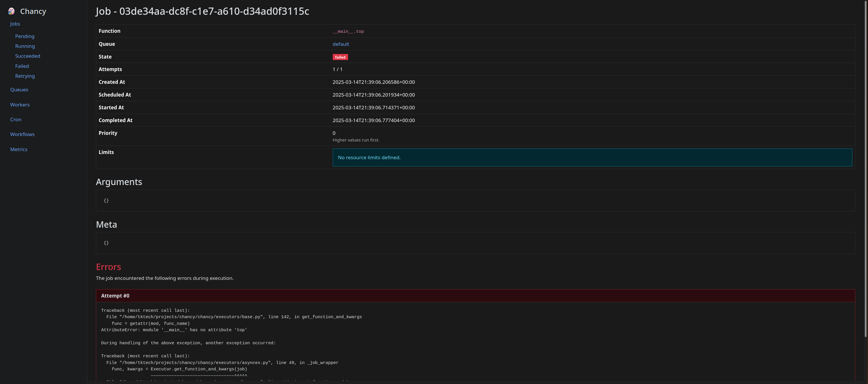Image resolution: width=868 pixels, height=384 pixels.
Task: Click the Errors heading
Action: tap(108, 267)
